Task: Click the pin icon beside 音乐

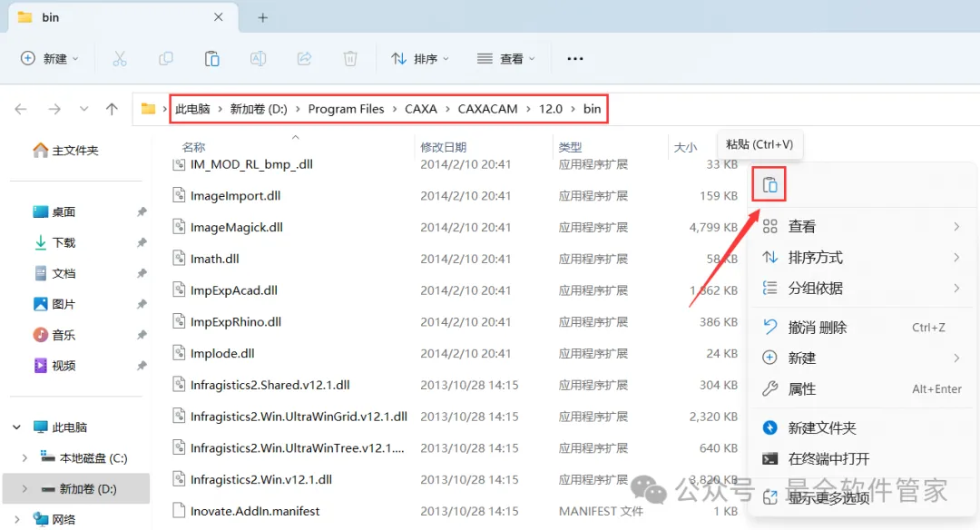Action: 142,335
